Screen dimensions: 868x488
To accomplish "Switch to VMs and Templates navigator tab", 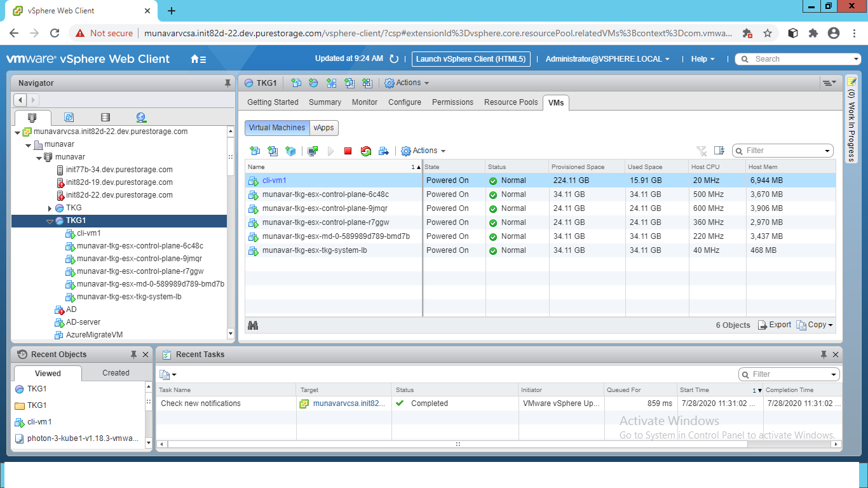I will (69, 118).
